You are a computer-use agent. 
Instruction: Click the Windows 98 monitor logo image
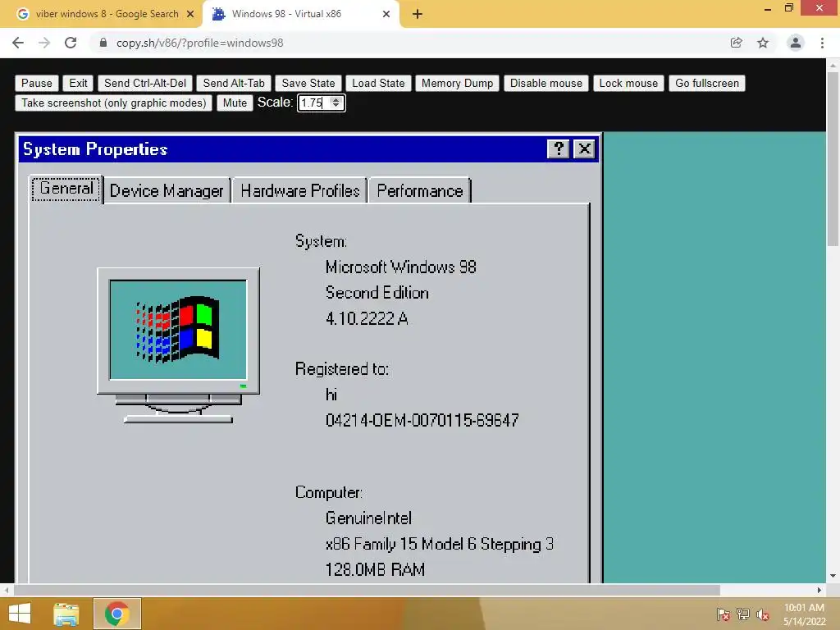point(178,345)
